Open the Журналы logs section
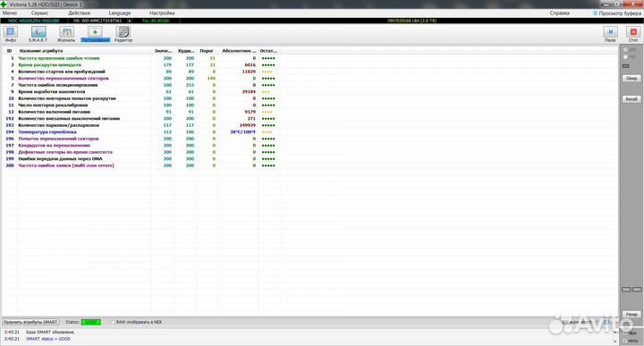 point(66,34)
